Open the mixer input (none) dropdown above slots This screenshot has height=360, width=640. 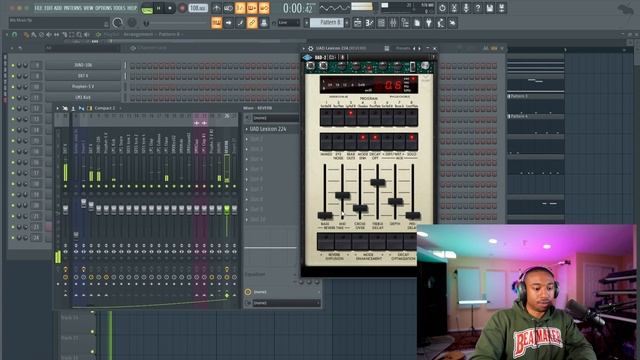point(275,118)
